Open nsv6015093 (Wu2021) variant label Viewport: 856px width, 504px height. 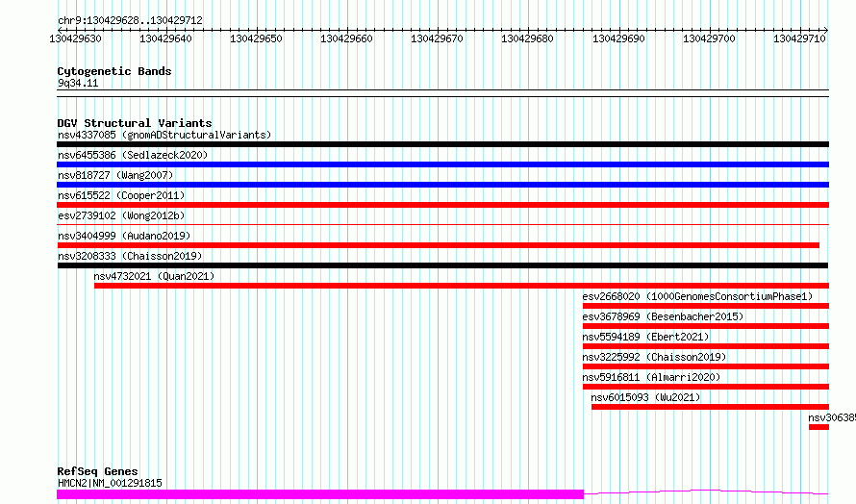[x=645, y=397]
